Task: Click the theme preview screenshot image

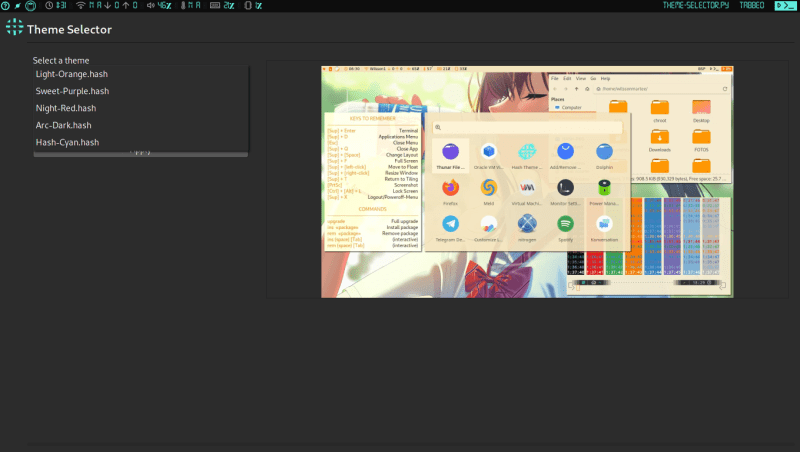Action: coord(526,181)
